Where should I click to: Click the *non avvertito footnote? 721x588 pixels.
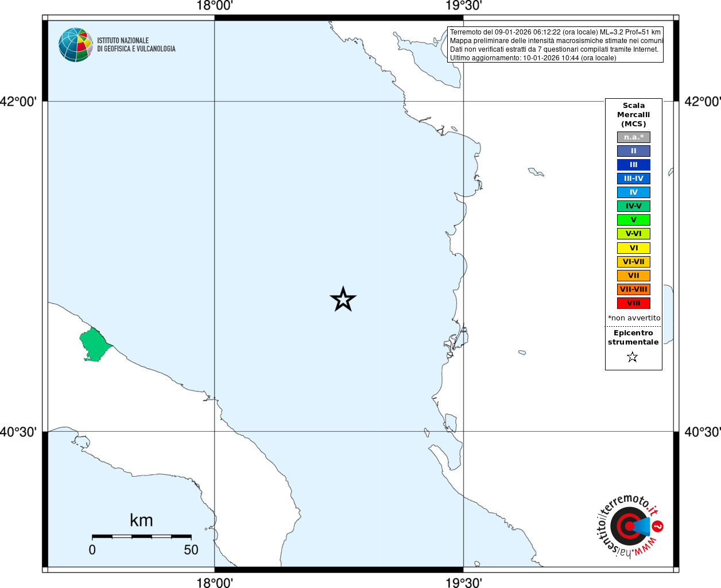point(634,318)
